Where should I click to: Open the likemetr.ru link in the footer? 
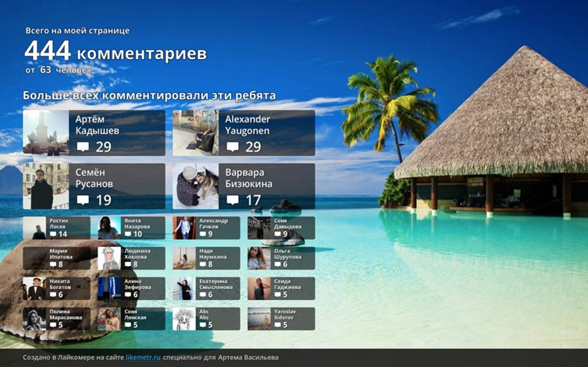click(x=143, y=358)
